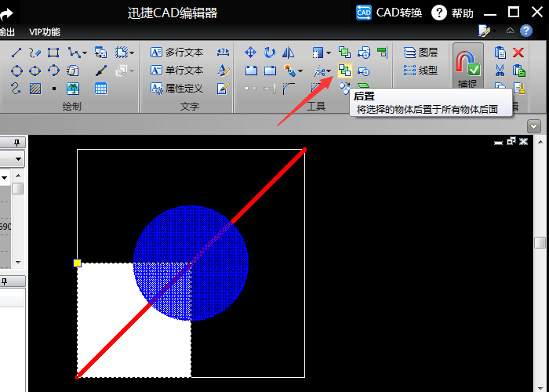Screen dimensions: 549x392
Task: Click the notepad style icon near help
Action: tap(484, 31)
